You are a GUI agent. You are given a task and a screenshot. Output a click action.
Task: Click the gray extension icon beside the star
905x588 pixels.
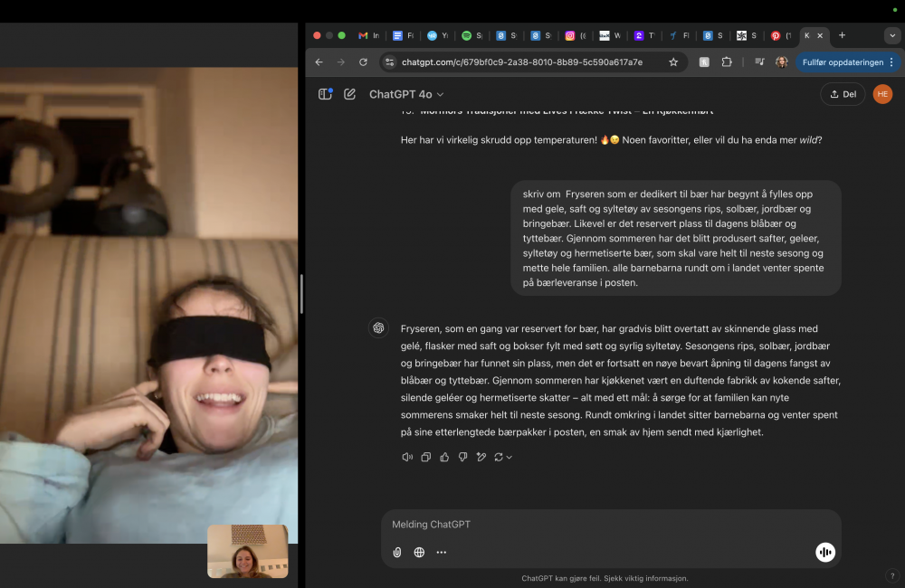(x=704, y=62)
